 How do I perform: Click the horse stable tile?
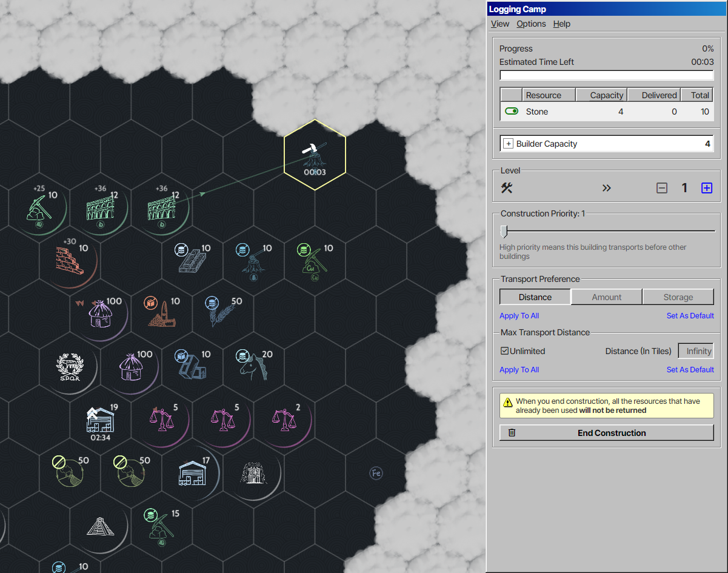click(253, 366)
